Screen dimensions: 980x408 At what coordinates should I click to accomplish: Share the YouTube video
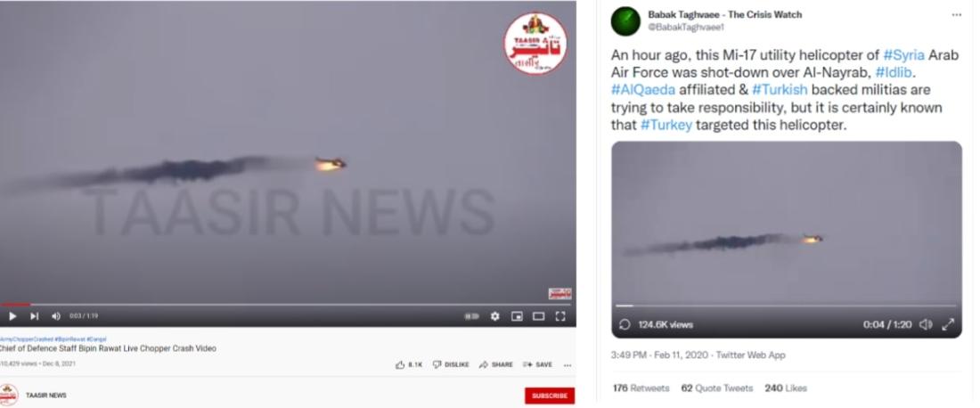495,365
